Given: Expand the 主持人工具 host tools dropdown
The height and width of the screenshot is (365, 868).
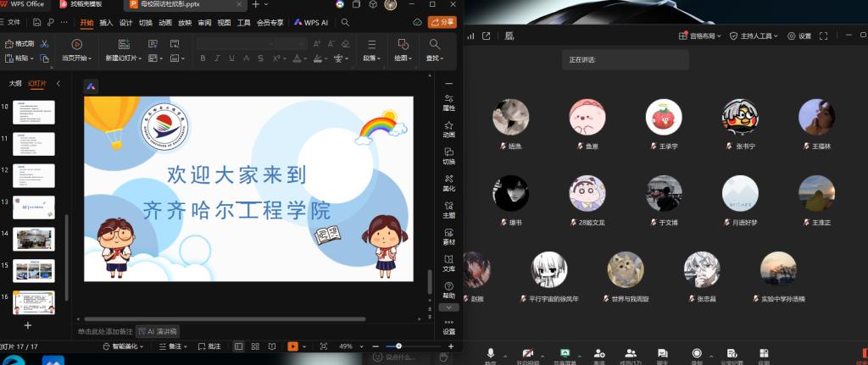Looking at the screenshot, I should (753, 36).
